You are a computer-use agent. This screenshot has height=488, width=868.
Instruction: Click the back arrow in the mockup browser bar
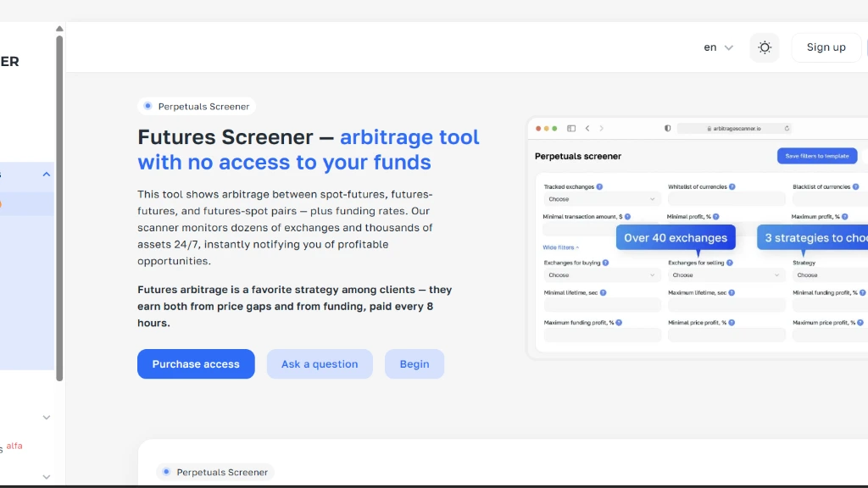click(x=587, y=129)
